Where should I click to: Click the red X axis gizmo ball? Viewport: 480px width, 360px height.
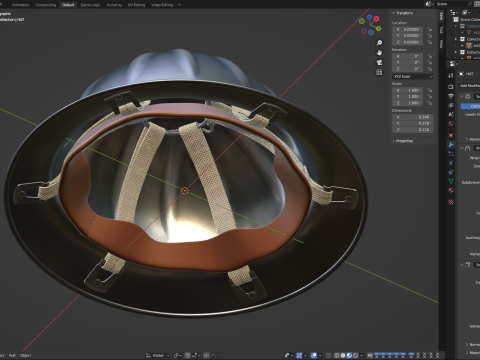376,19
